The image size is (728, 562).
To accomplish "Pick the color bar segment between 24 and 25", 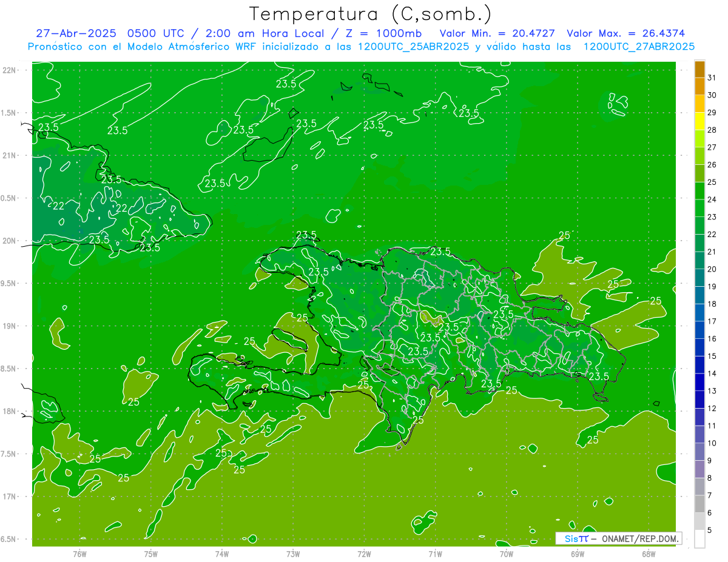I will point(699,191).
